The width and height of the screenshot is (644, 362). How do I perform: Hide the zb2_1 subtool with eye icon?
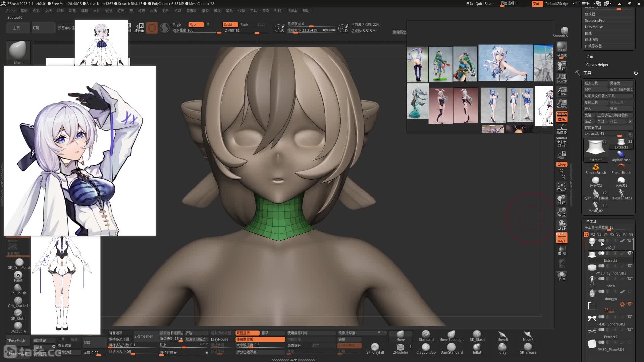[x=630, y=240]
